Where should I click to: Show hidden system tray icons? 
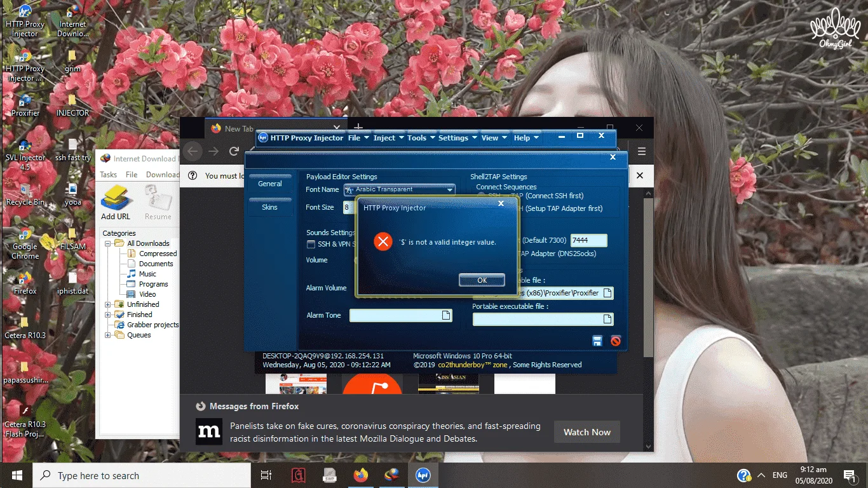point(761,475)
